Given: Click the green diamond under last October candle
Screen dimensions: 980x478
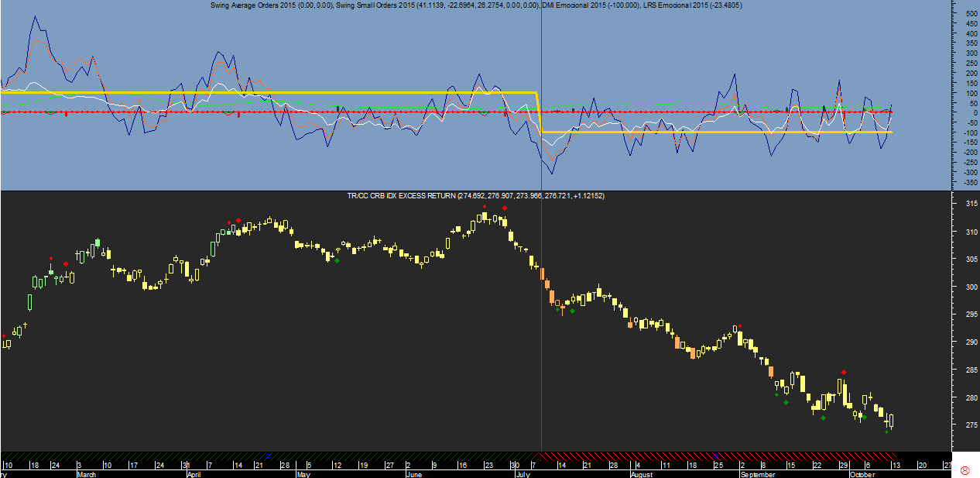Looking at the screenshot, I should click(887, 432).
